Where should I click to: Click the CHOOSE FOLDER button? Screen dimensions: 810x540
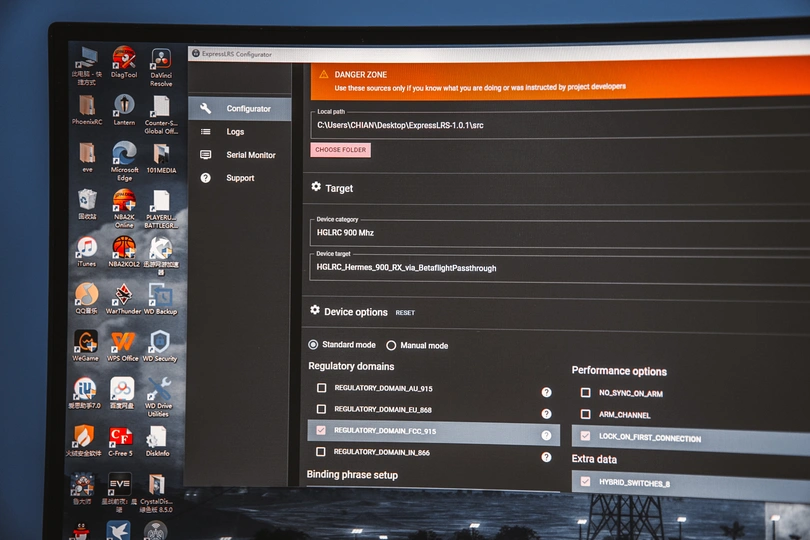point(341,150)
